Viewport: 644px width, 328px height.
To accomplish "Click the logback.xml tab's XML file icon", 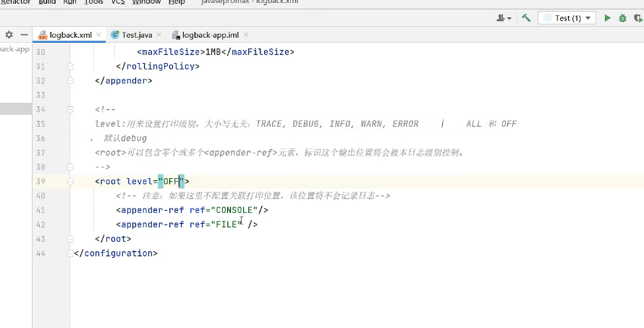I will coord(42,35).
